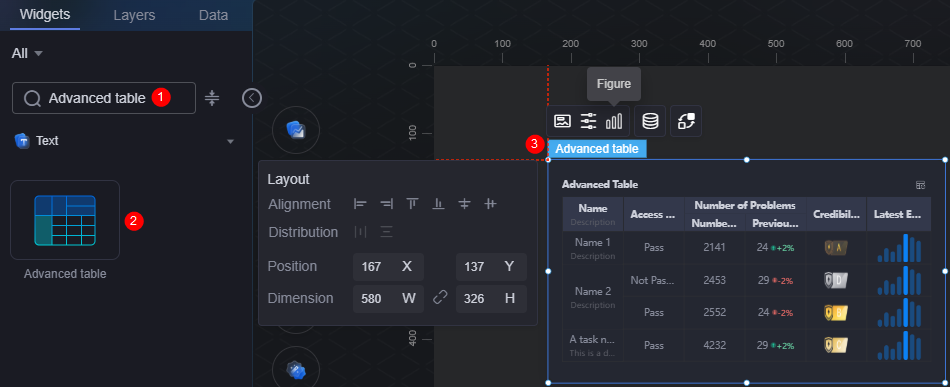The image size is (950, 387).
Task: Click the Name 1 cell
Action: pyautogui.click(x=593, y=248)
